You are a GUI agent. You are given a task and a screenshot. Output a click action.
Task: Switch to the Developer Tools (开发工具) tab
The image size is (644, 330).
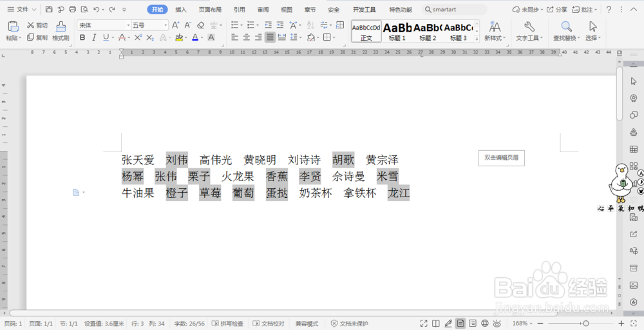coord(365,10)
